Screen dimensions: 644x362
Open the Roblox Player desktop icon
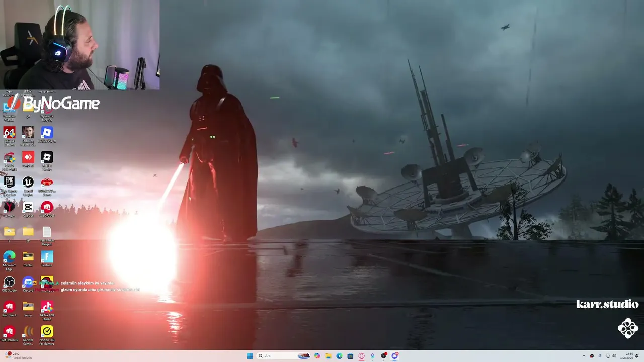pyautogui.click(x=47, y=135)
